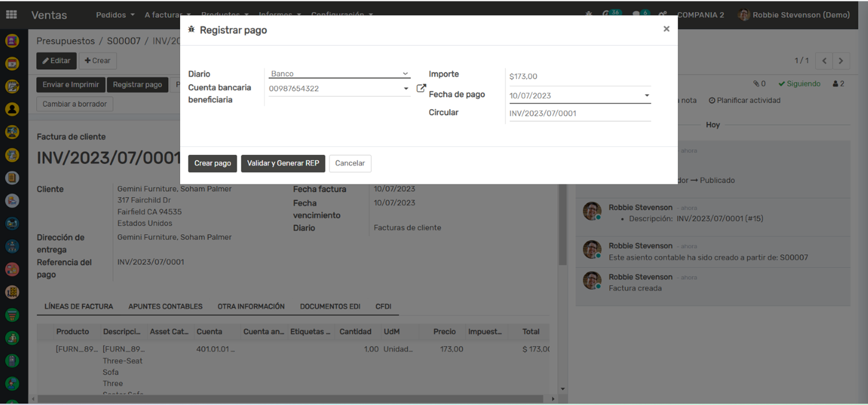This screenshot has width=868, height=405.
Task: Go to next record with right arrow
Action: [x=841, y=61]
